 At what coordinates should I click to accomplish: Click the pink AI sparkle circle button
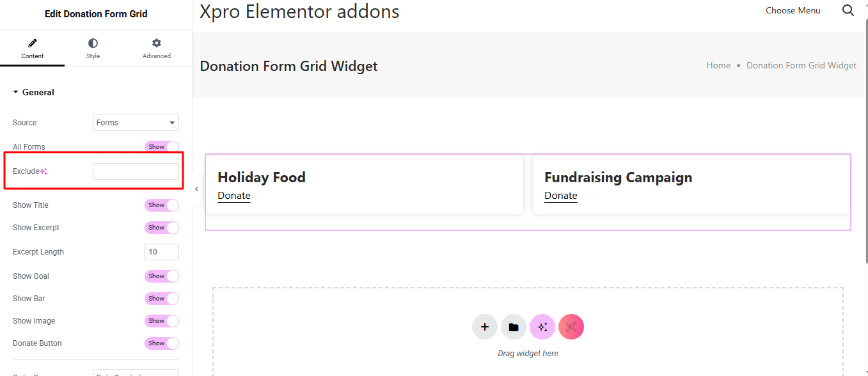[x=542, y=327]
